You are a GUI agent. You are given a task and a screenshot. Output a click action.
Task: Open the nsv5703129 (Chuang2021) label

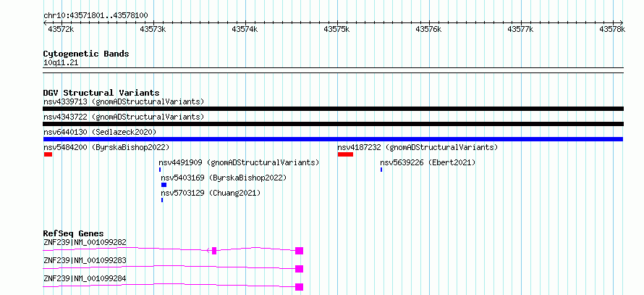(x=211, y=193)
